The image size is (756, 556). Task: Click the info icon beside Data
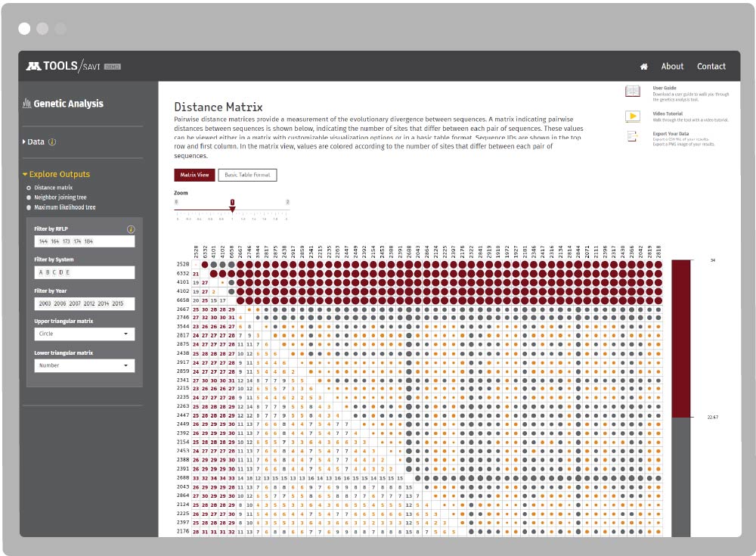pos(52,142)
